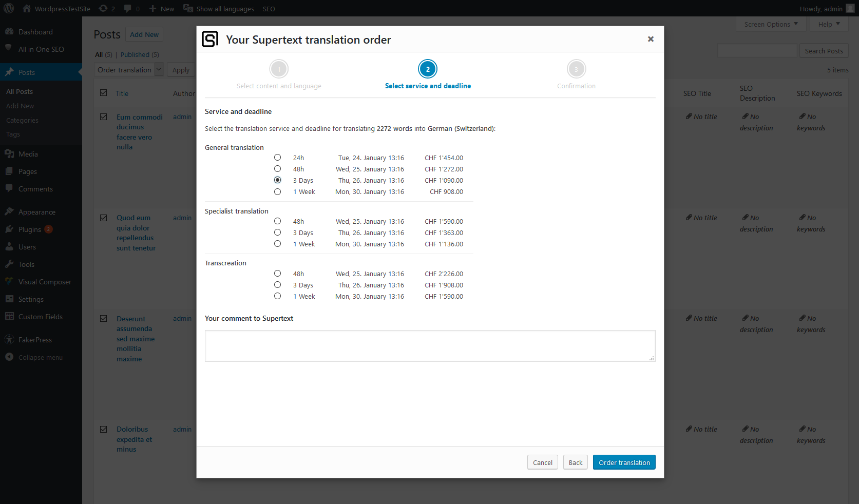Image resolution: width=859 pixels, height=504 pixels.
Task: Uncheck the Doloribus expedita post checkbox
Action: (104, 430)
